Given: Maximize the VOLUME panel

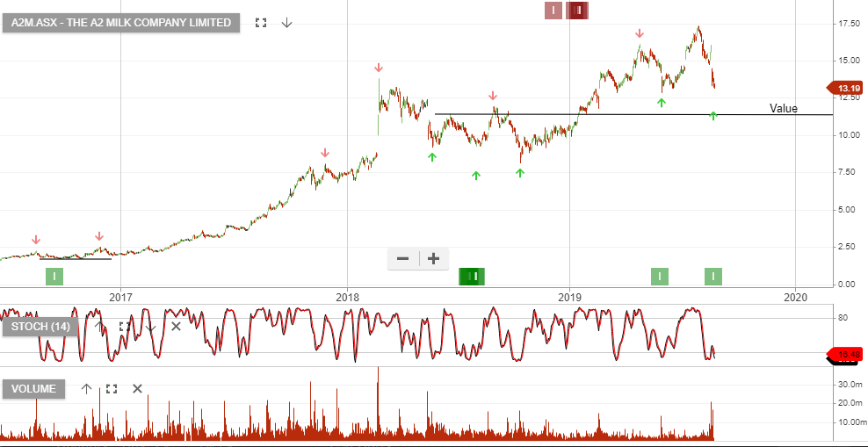Looking at the screenshot, I should coord(112,388).
